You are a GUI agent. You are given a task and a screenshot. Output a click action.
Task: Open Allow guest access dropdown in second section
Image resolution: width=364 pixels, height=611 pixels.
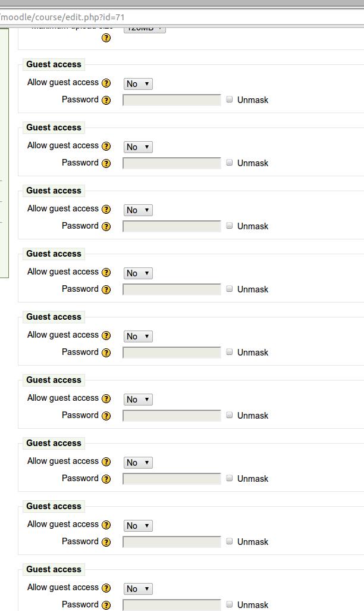[138, 147]
